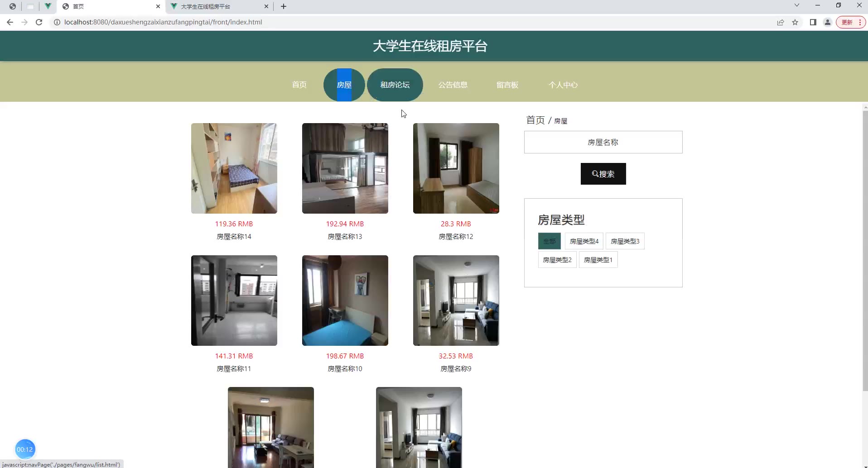
Task: Click the blue 00:12 recording timer
Action: coord(25,449)
